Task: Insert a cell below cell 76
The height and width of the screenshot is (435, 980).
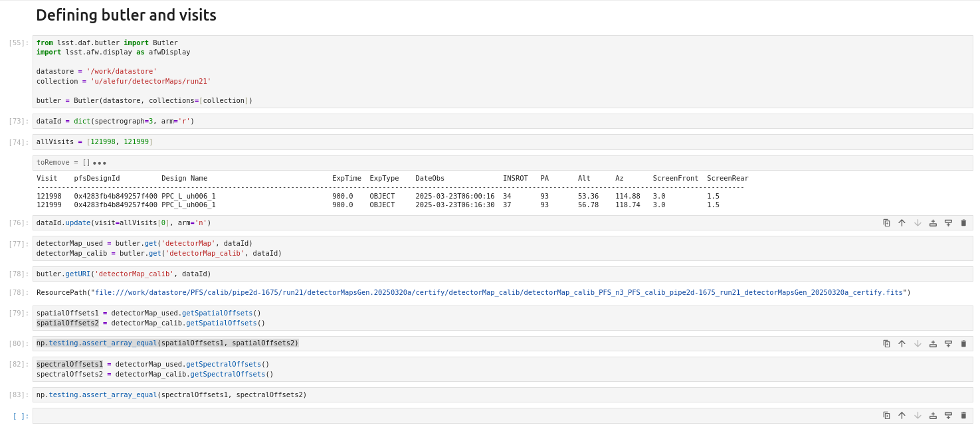Action: [x=948, y=223]
